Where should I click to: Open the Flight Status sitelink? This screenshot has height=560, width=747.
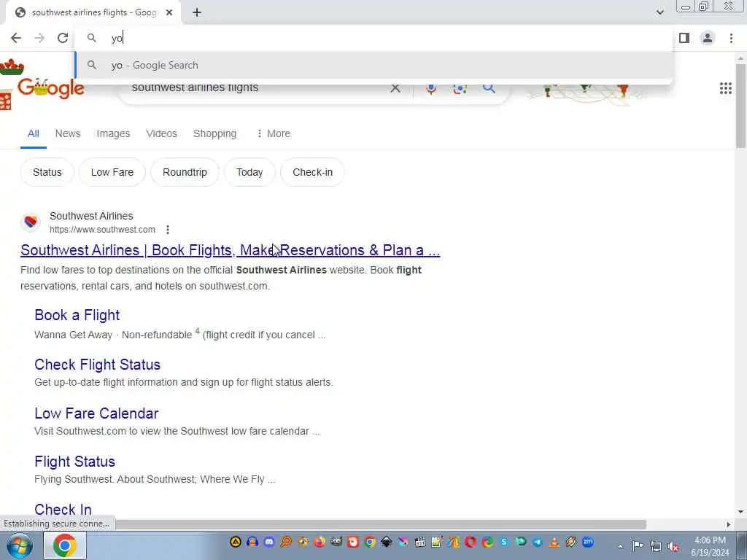tap(75, 462)
